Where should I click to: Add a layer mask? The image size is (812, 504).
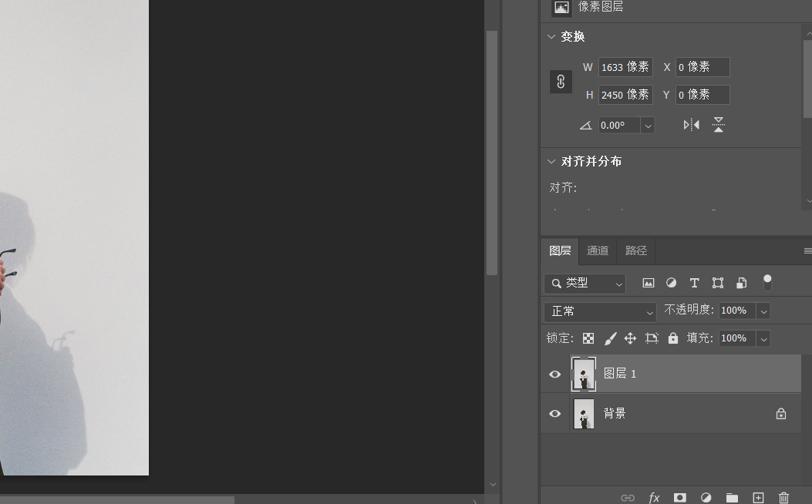pyautogui.click(x=680, y=498)
